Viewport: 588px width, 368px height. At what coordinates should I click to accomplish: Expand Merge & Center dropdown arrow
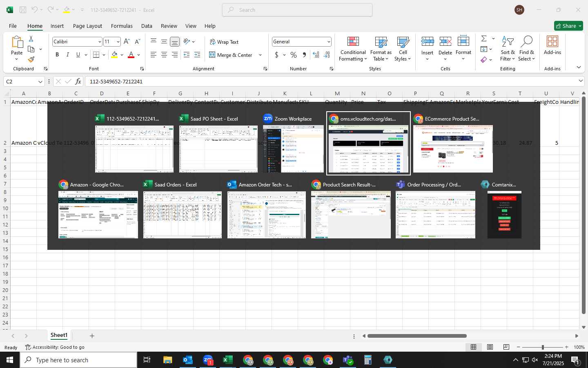260,55
